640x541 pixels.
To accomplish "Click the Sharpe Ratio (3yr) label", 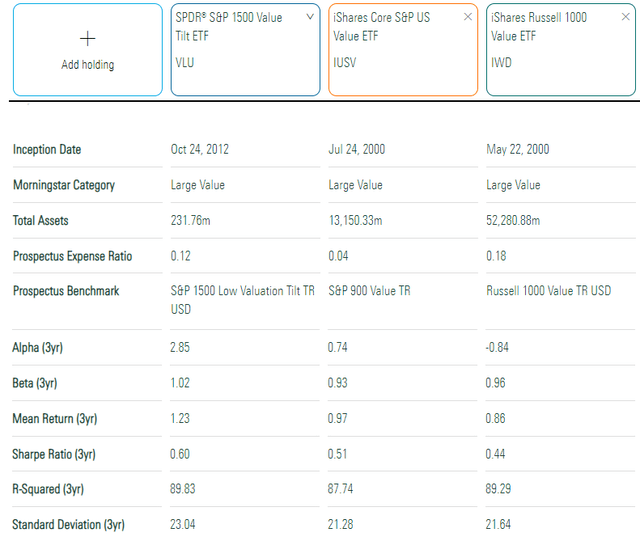I will click(54, 454).
